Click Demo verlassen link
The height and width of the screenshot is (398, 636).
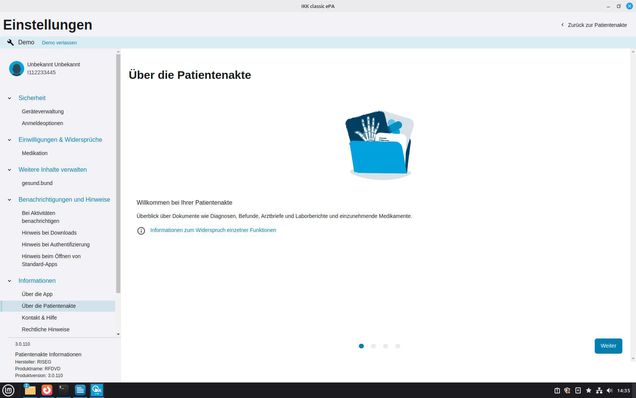click(59, 43)
